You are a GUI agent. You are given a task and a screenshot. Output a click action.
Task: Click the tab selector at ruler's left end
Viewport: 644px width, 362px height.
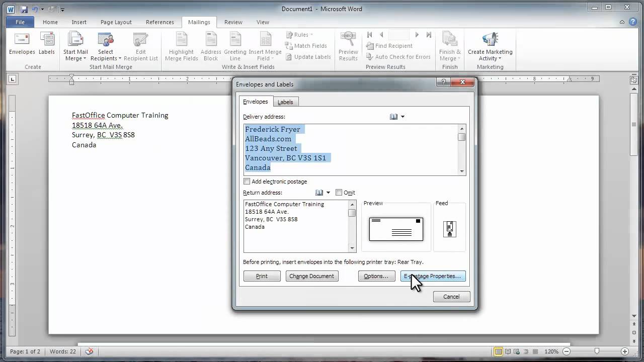pos(13,79)
